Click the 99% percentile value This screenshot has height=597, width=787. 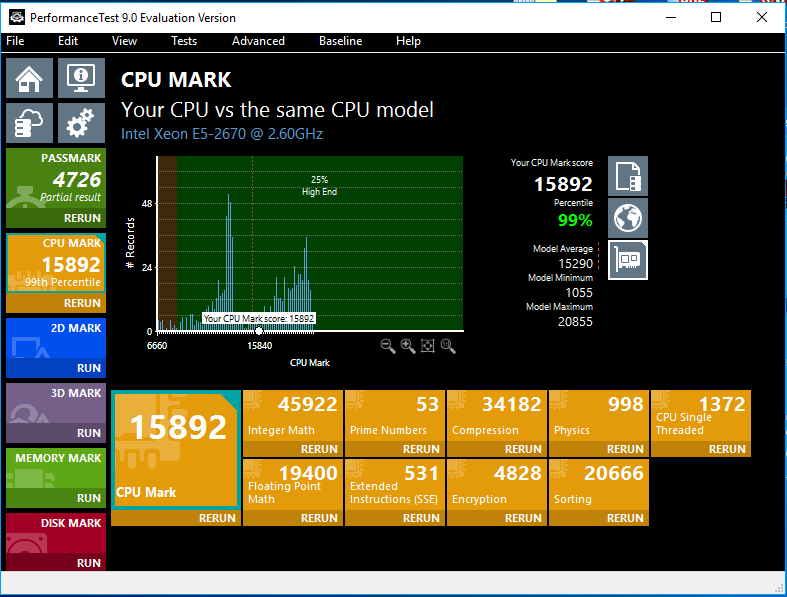tap(575, 220)
